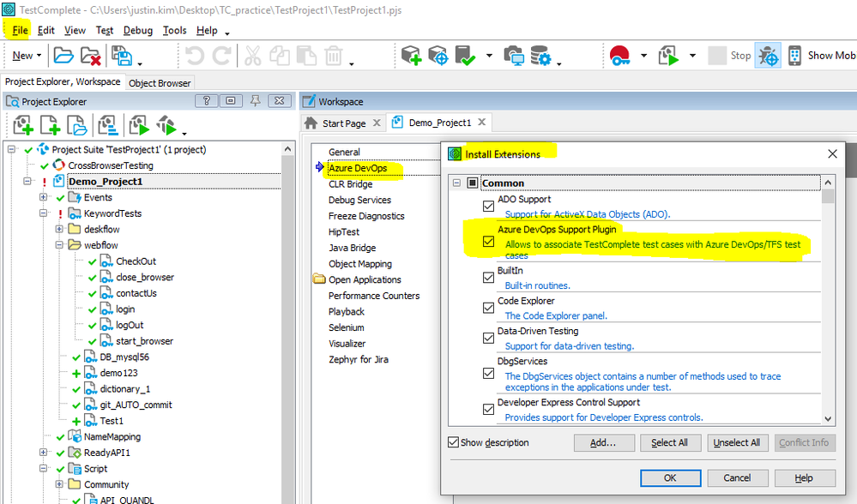
Task: Toggle the ADO Support checkbox
Action: pos(488,206)
